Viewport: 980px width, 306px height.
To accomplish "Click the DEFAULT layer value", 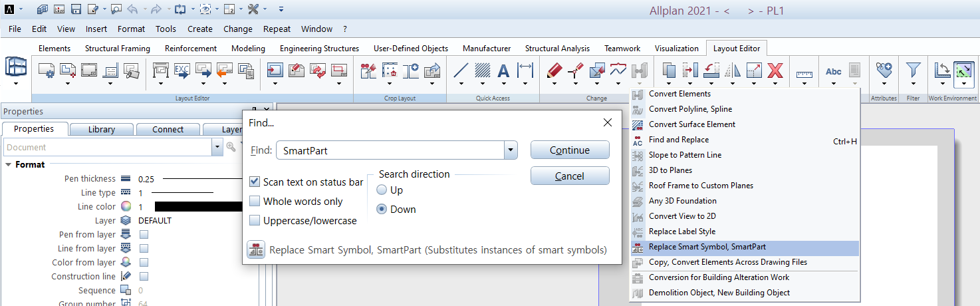I will coord(155,221).
